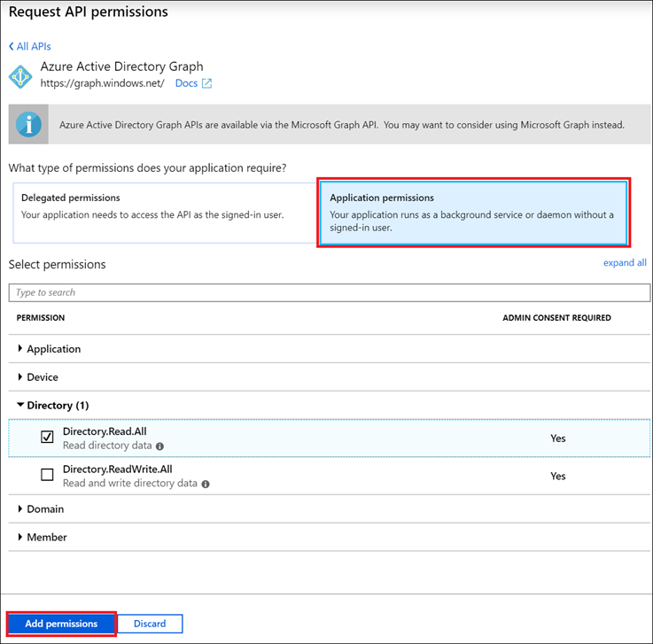Collapse the Directory (1) group
Screen dimensions: 653x644
pos(329,406)
